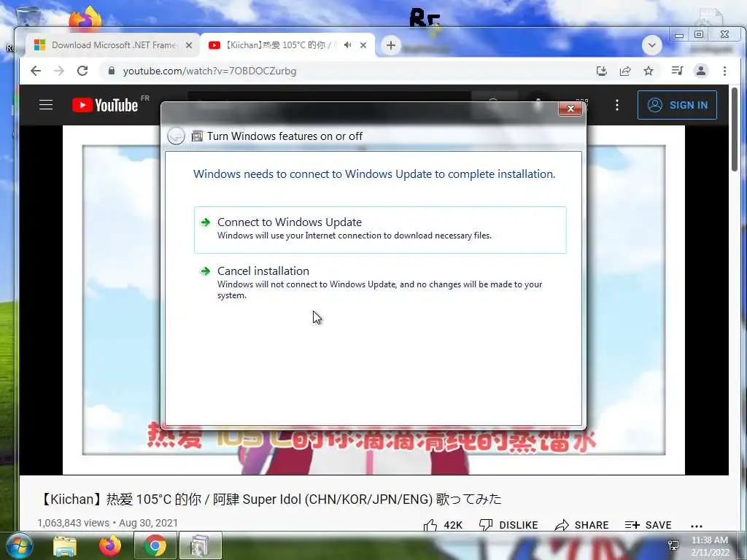Choose Cancel installation option
The width and height of the screenshot is (747, 560).
(x=379, y=282)
